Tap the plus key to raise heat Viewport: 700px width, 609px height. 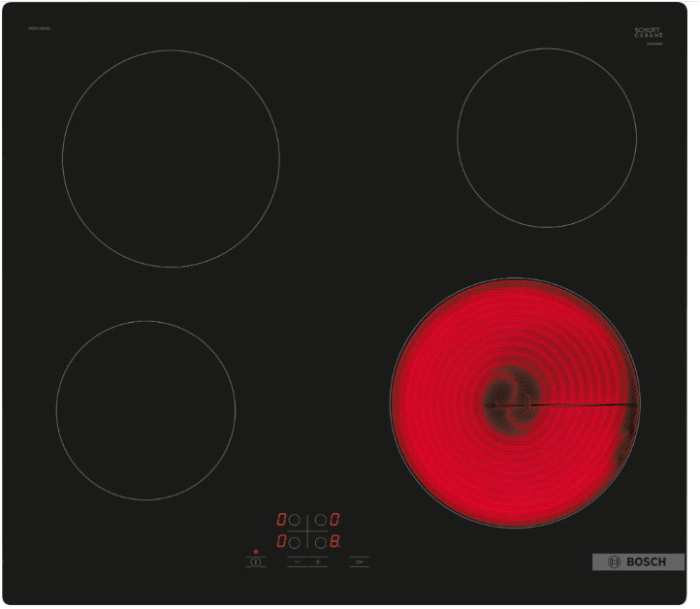(x=317, y=561)
